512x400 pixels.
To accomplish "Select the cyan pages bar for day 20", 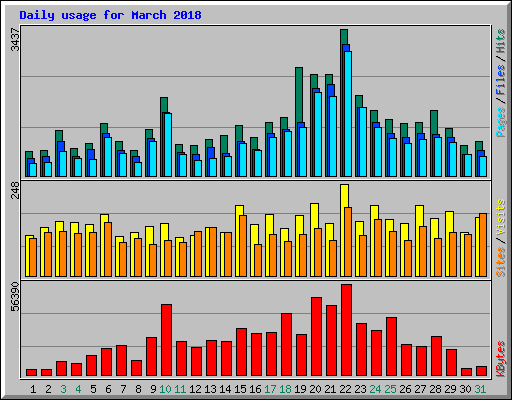I will coord(318,134).
